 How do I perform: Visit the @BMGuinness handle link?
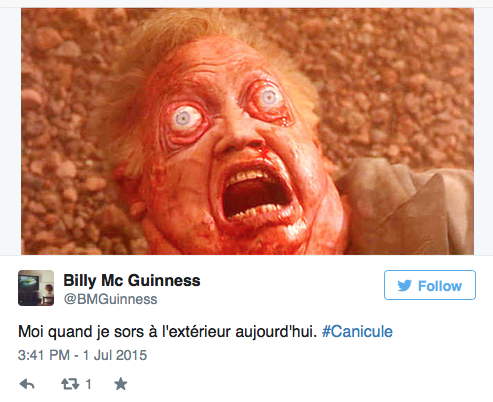click(110, 299)
